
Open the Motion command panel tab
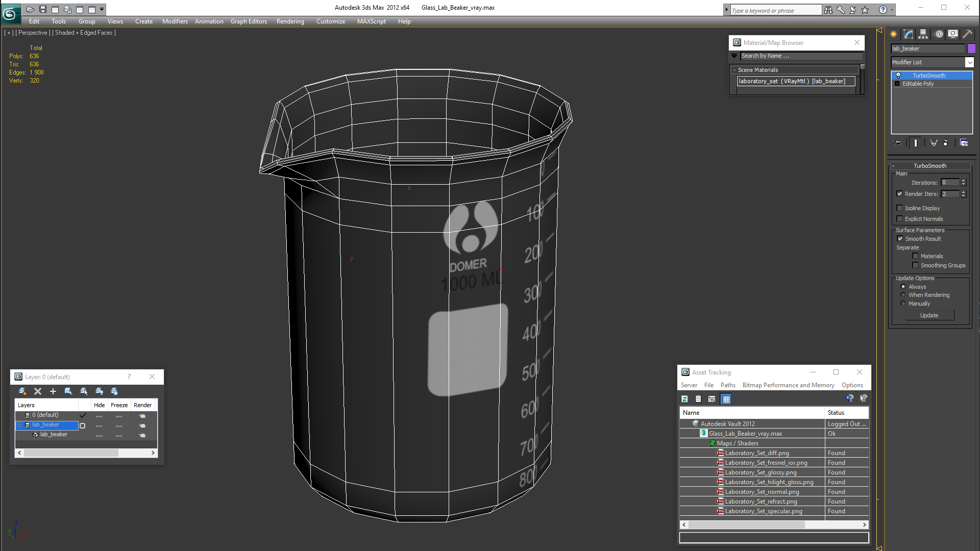(938, 34)
